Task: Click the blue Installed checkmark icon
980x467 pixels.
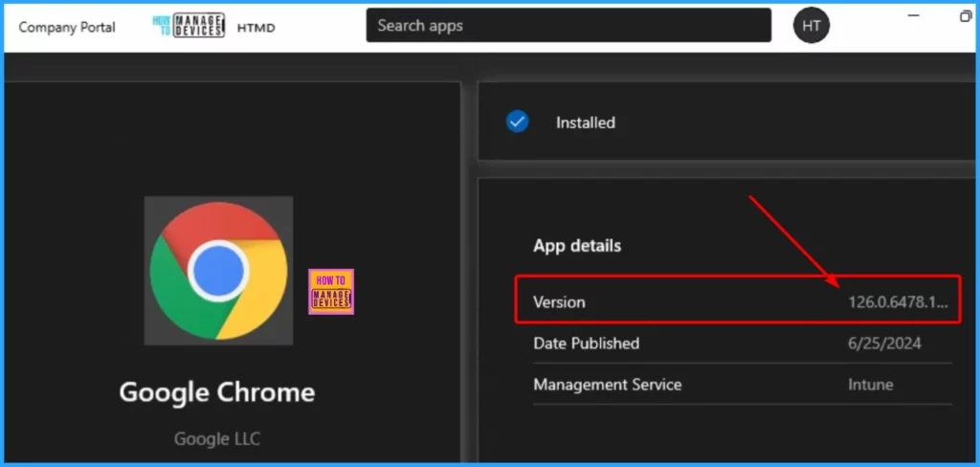Action: click(x=517, y=122)
